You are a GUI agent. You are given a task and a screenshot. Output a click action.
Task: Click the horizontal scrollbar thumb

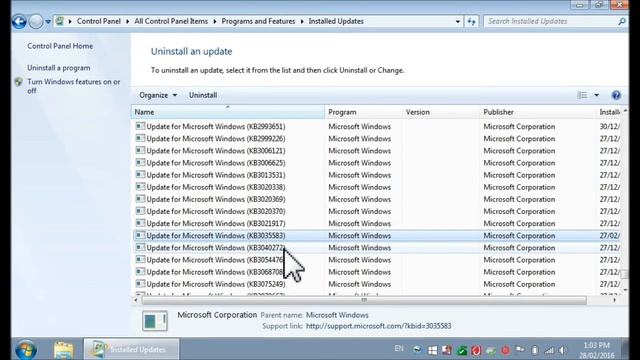(364, 300)
